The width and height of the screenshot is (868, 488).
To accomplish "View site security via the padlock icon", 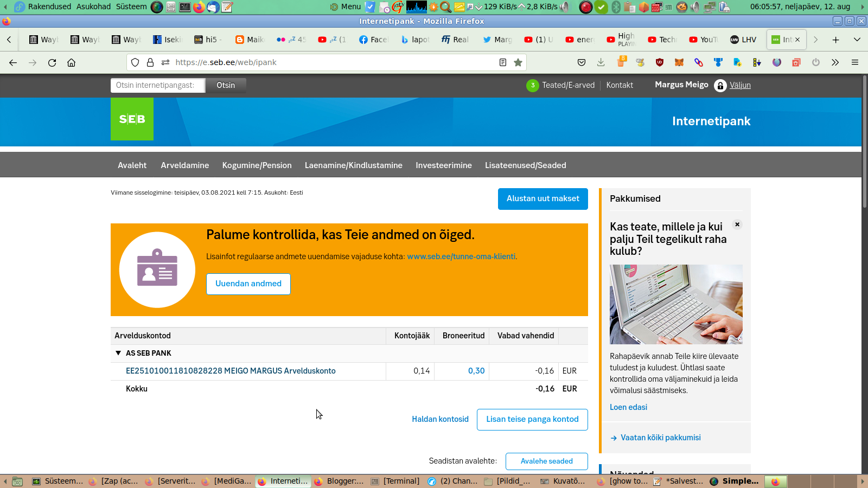I will tap(150, 62).
